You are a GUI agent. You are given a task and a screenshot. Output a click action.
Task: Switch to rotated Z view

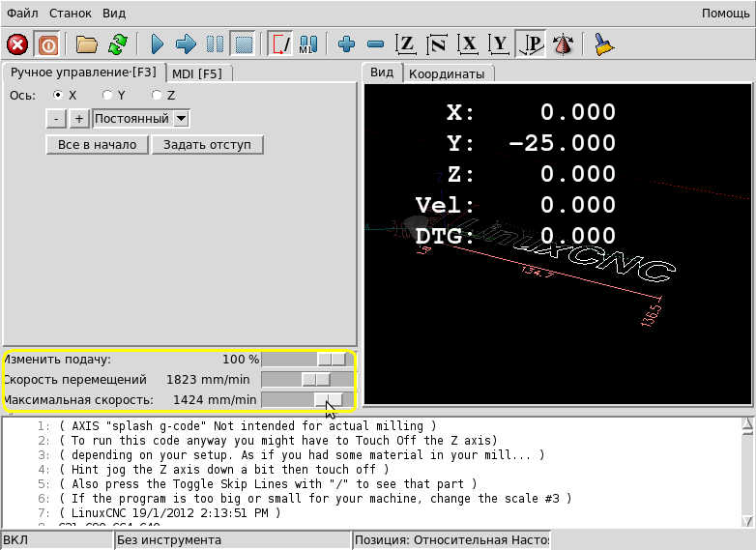coord(437,44)
